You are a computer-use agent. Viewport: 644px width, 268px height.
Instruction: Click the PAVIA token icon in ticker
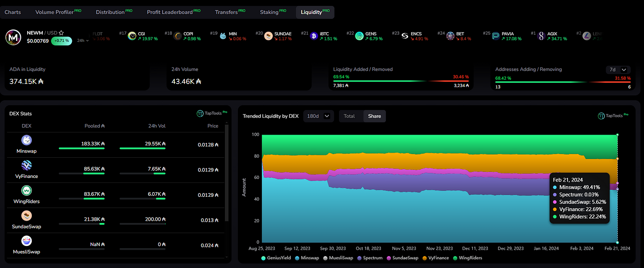496,36
